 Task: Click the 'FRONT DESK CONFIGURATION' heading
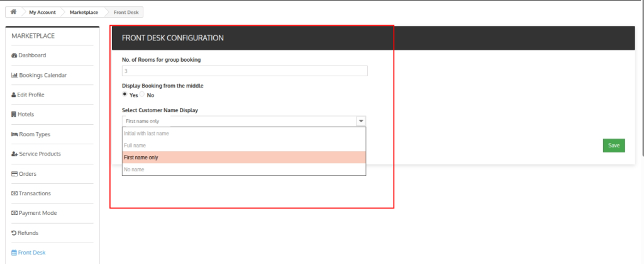point(173,38)
